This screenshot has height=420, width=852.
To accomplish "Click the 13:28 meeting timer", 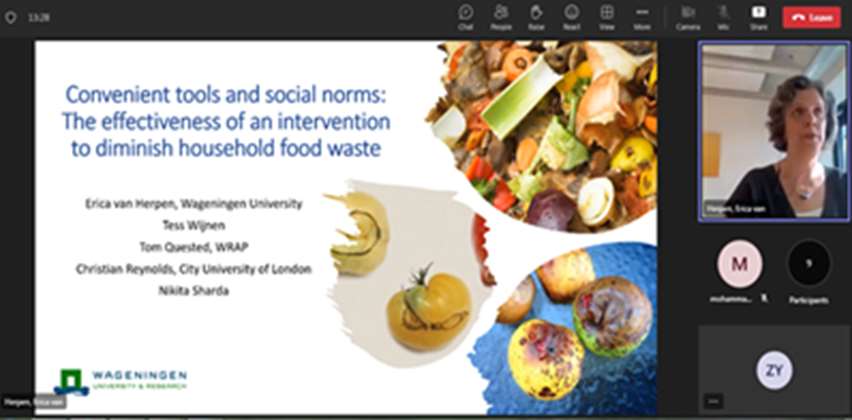I will [x=39, y=17].
